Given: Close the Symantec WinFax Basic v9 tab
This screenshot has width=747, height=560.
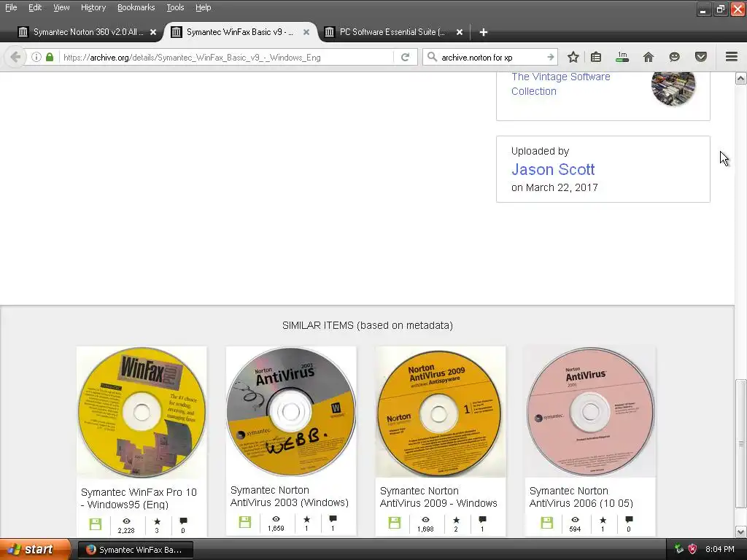Looking at the screenshot, I should click(306, 32).
